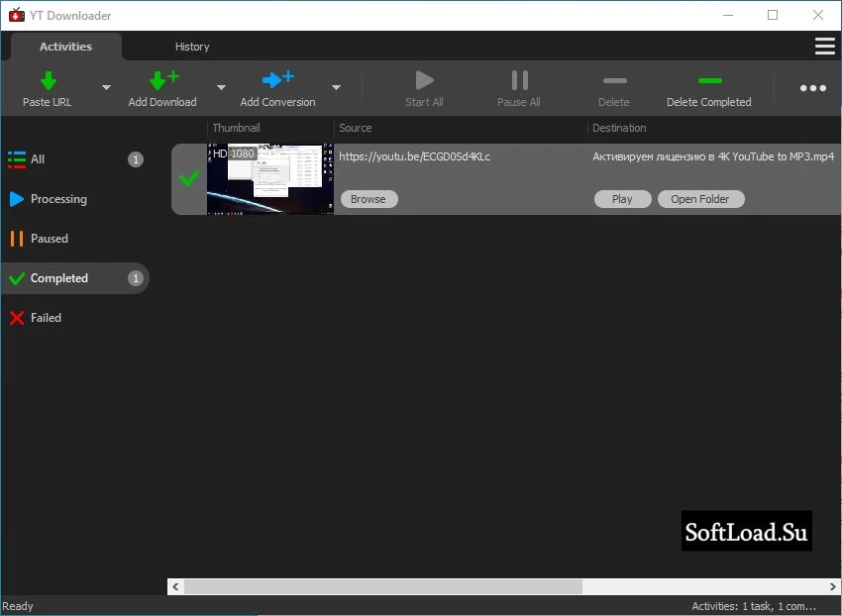The image size is (842, 616).
Task: Expand the Add Download dropdown arrow
Action: tap(221, 87)
